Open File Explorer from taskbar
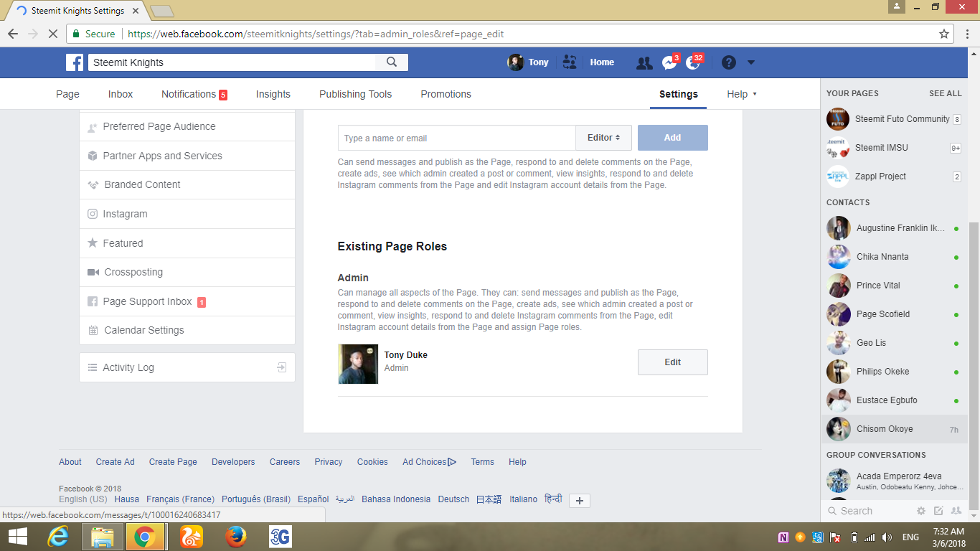980x551 pixels. click(103, 537)
